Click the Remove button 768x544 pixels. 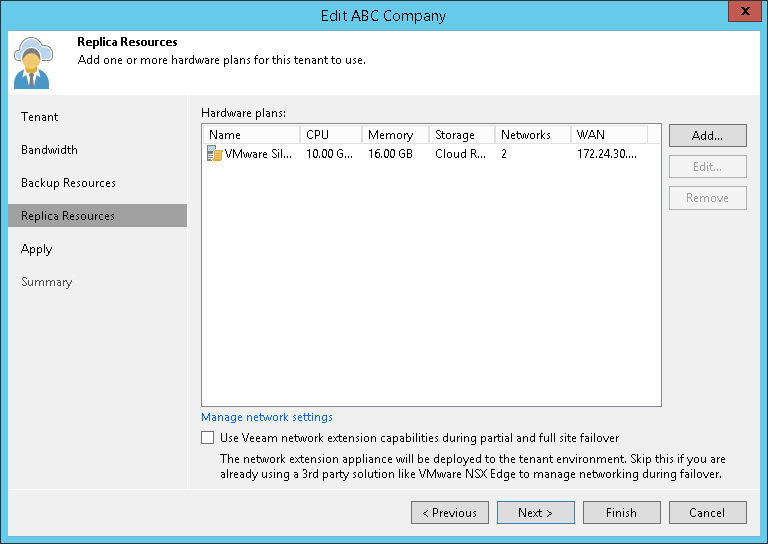pyautogui.click(x=708, y=198)
